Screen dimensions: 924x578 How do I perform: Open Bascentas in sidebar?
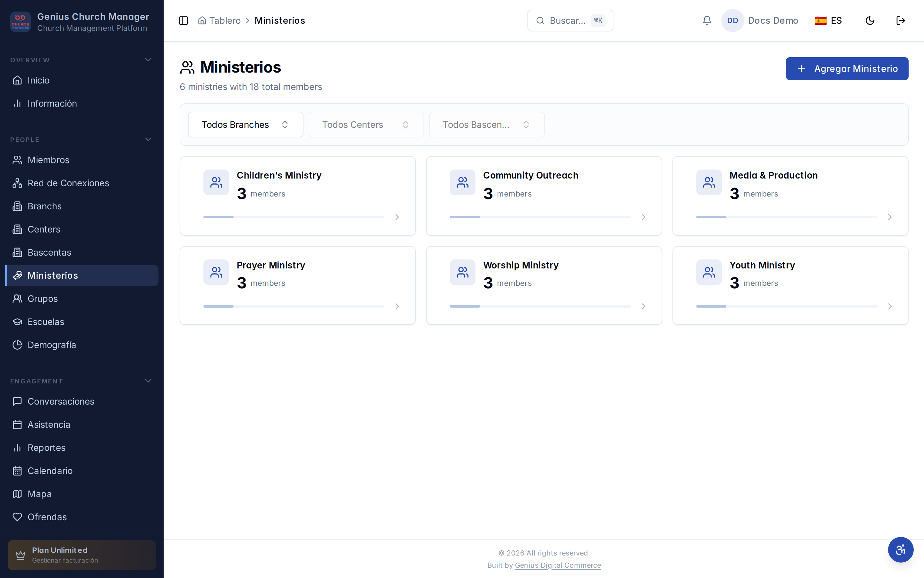[81, 253]
